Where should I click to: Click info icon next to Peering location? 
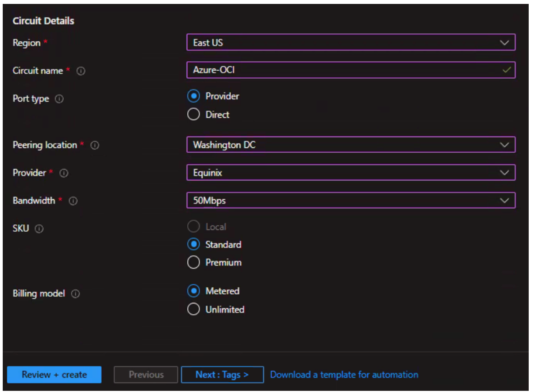click(x=95, y=145)
